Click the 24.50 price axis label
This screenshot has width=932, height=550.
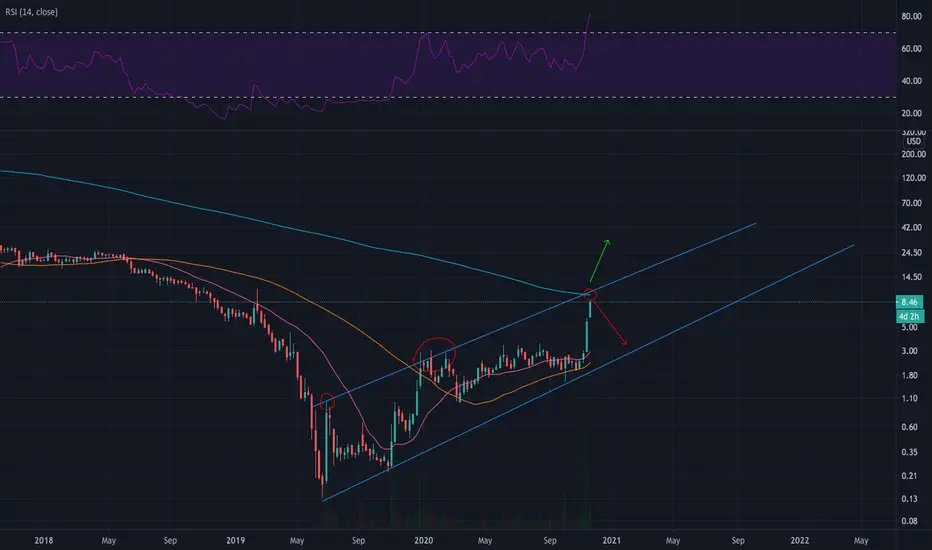coord(911,253)
